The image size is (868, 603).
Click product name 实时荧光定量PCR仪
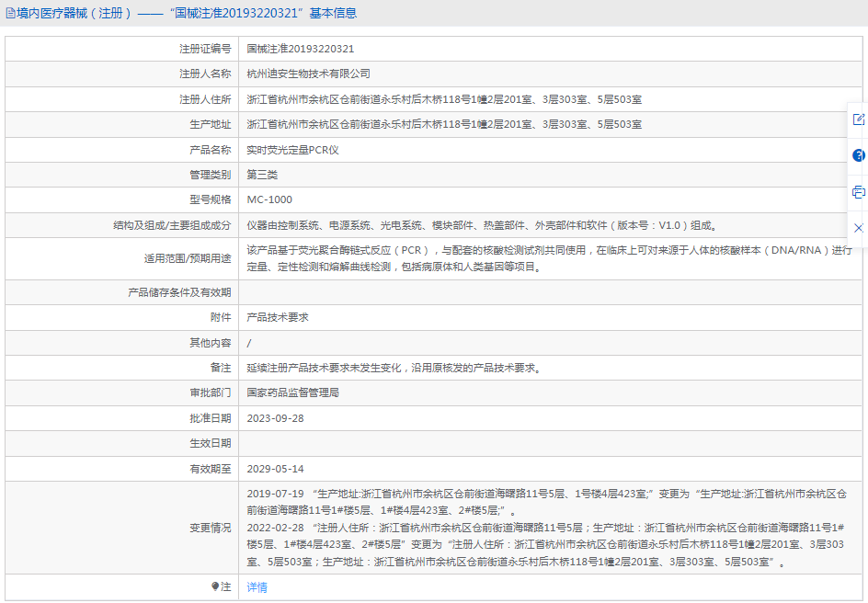pyautogui.click(x=292, y=150)
